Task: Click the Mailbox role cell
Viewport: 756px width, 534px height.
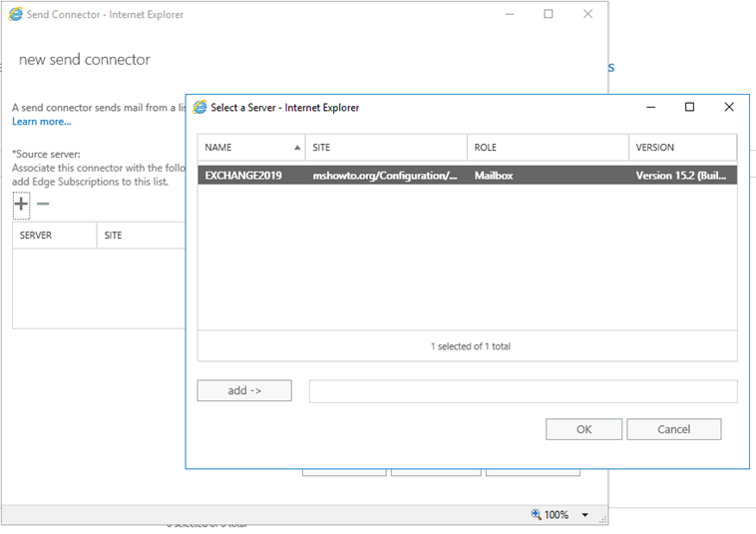Action: click(x=494, y=176)
